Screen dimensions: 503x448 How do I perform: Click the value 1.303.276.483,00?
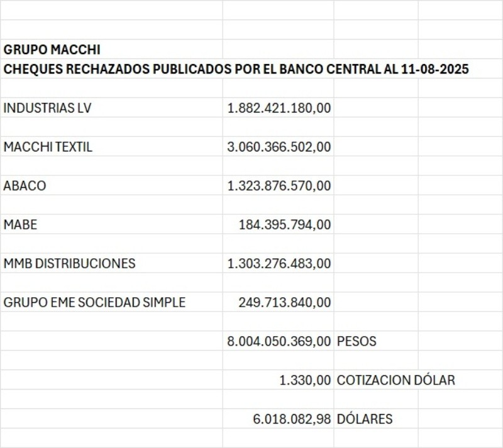click(x=279, y=263)
